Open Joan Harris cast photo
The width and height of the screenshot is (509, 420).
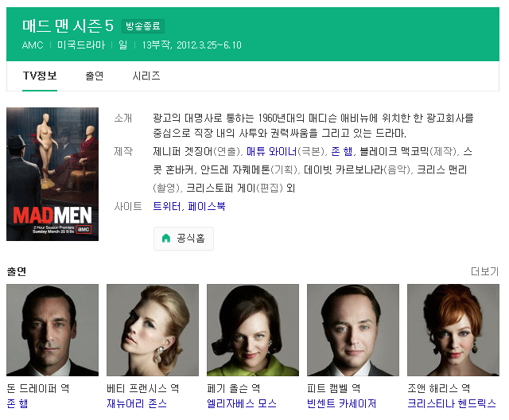pos(453,330)
